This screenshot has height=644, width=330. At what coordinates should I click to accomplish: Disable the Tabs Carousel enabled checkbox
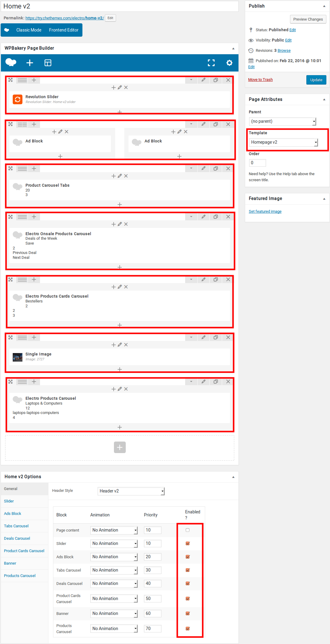(188, 570)
